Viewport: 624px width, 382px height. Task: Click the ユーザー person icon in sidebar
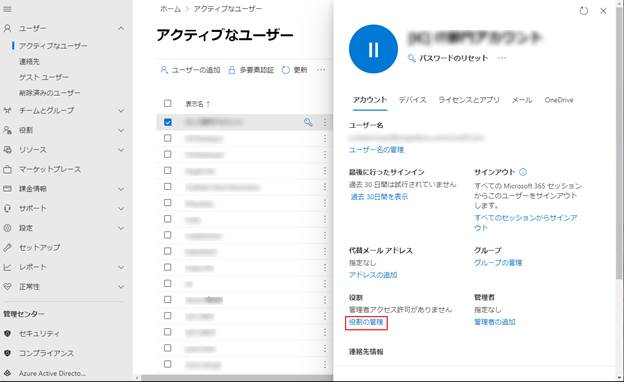[7, 28]
